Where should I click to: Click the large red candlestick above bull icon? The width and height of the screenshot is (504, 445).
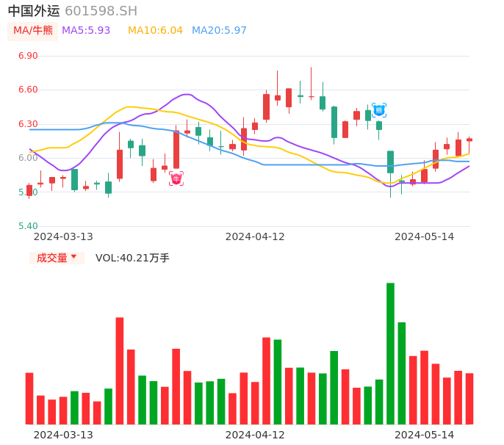point(176,148)
